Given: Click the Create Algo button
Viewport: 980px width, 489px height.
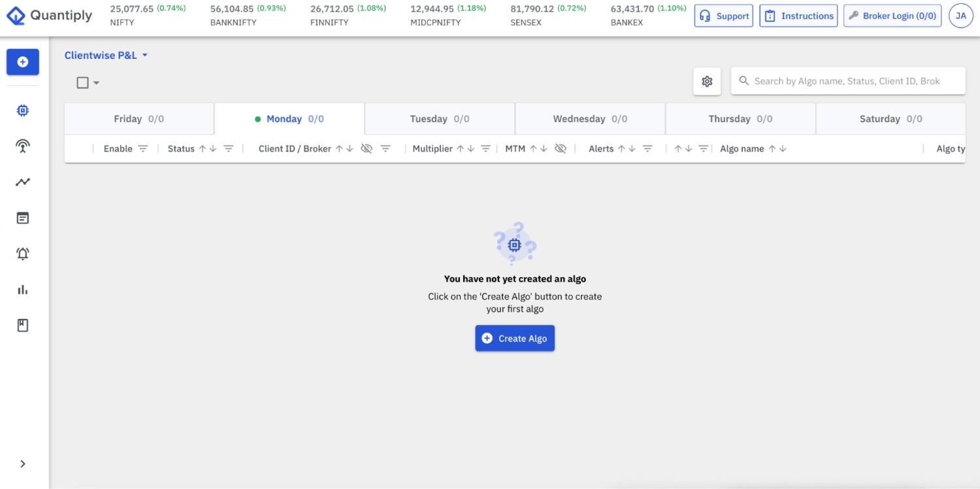Looking at the screenshot, I should (515, 339).
